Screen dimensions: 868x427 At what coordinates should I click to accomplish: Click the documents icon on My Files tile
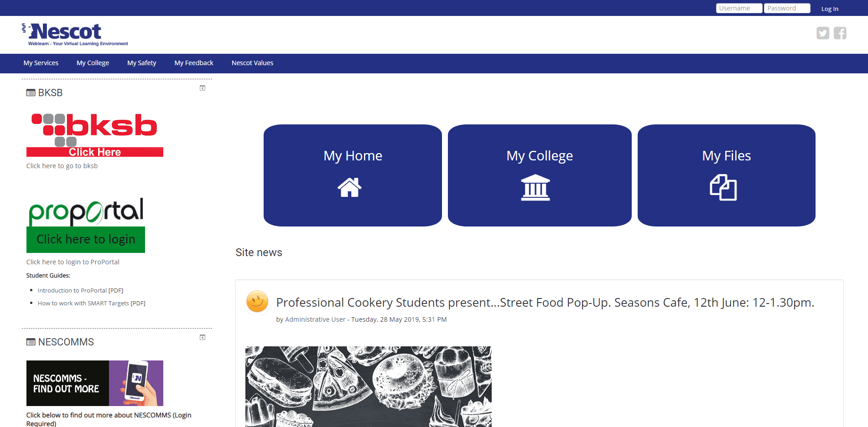(x=723, y=187)
